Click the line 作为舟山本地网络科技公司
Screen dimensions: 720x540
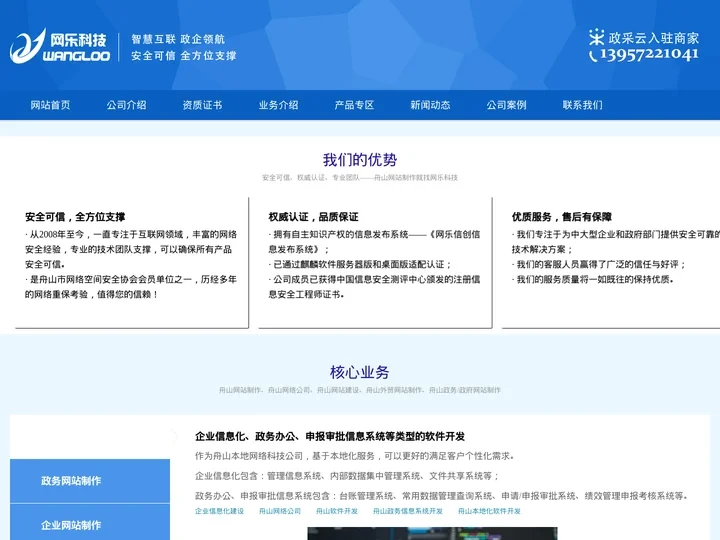[x=354, y=456]
